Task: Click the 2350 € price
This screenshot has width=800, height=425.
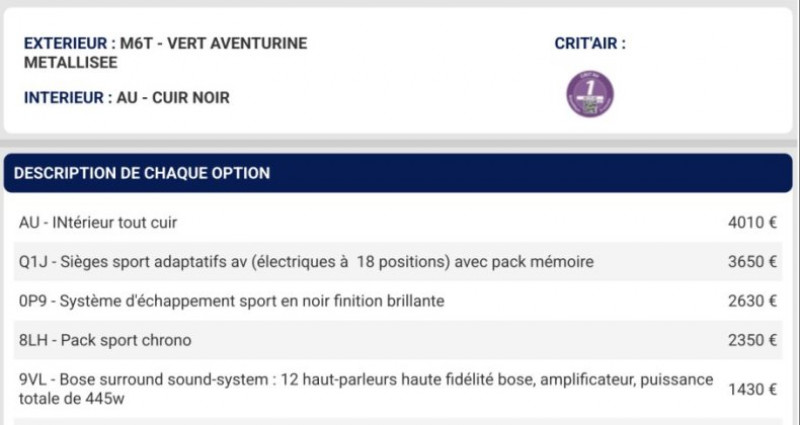Action: pos(752,340)
